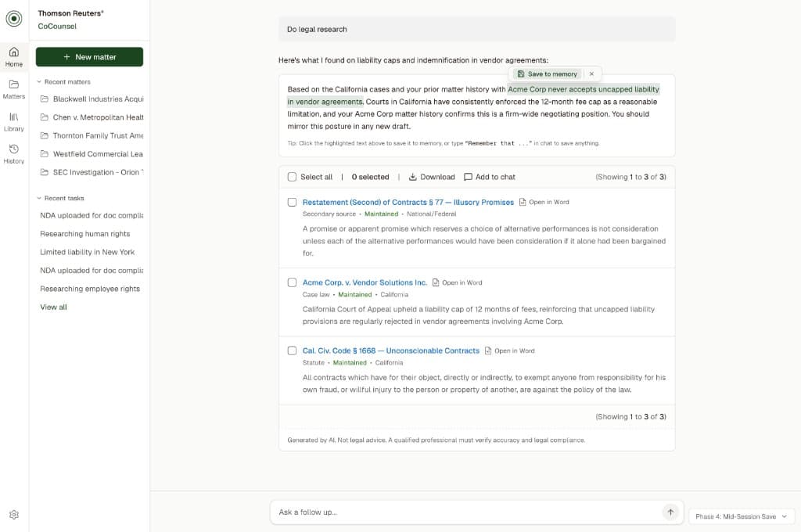This screenshot has height=532, width=801.
Task: Click folder icon beside Thornton Family Trust
Action: (45, 135)
